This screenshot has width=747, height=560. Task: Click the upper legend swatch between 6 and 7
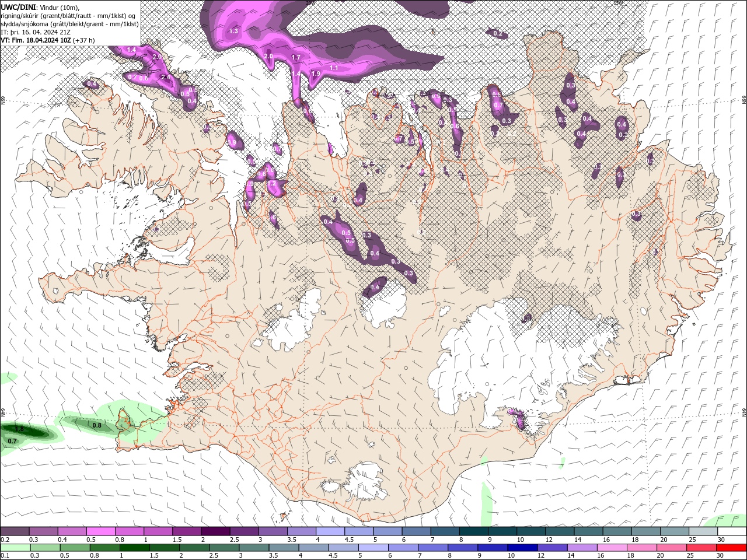click(416, 531)
